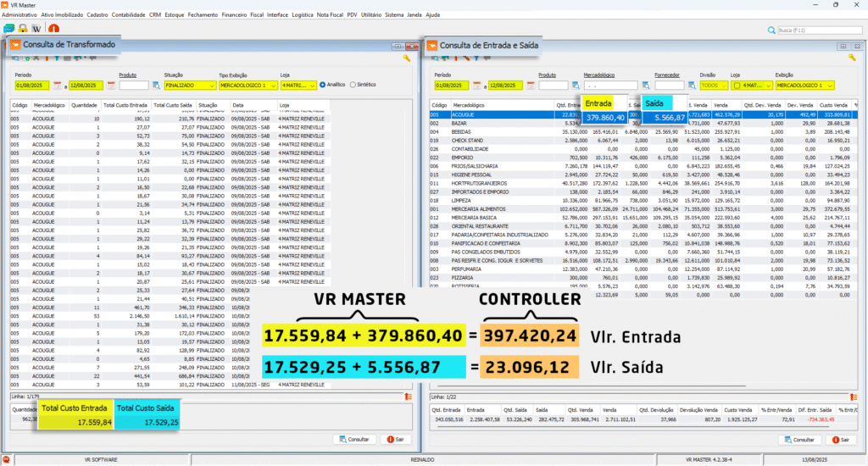Open Loja dropdown in Entrada e Saída window
The height and width of the screenshot is (466, 868).
click(751, 86)
